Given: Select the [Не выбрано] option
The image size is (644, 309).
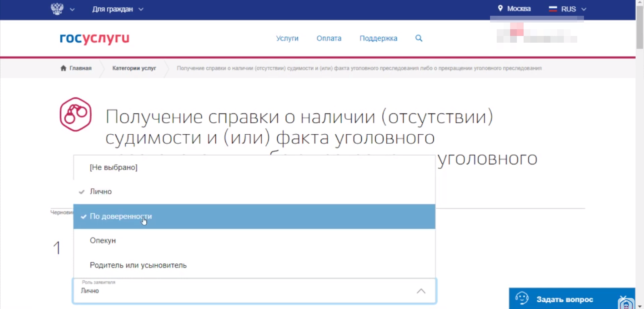Looking at the screenshot, I should click(113, 167).
